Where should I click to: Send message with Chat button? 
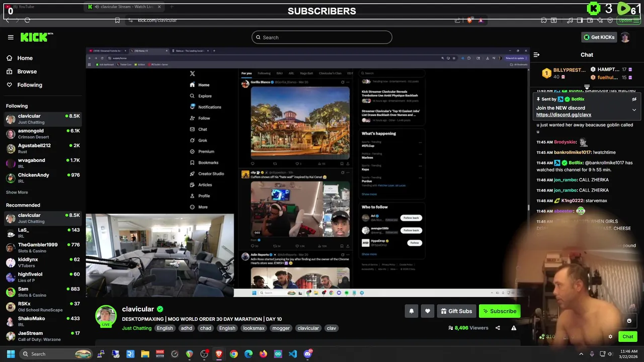pos(627,336)
